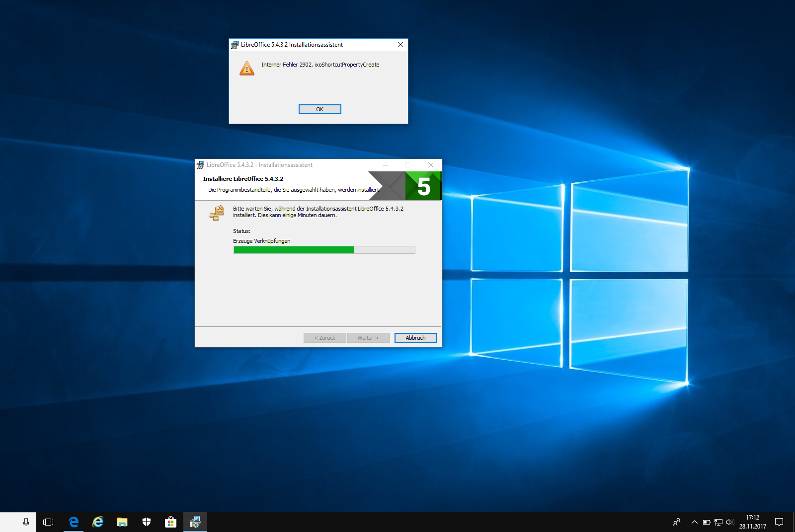Click the installer icon in error dialog title bar
Image resolution: width=795 pixels, height=532 pixels.
(235, 45)
